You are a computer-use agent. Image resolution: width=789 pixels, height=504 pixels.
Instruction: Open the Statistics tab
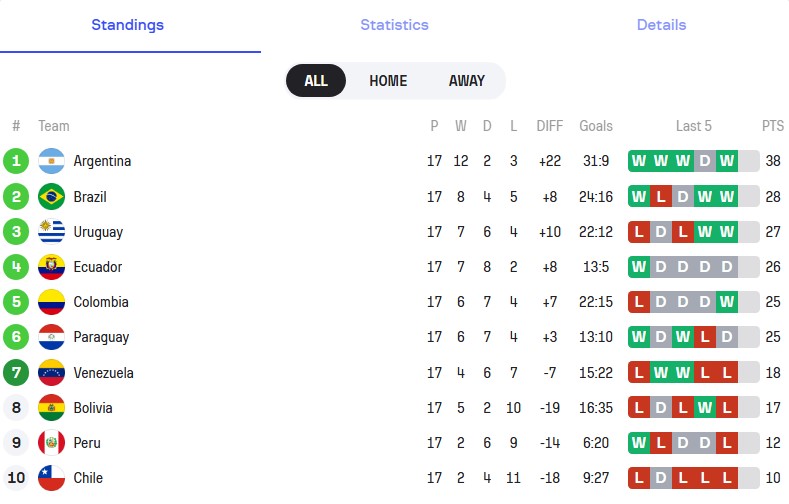tap(394, 25)
